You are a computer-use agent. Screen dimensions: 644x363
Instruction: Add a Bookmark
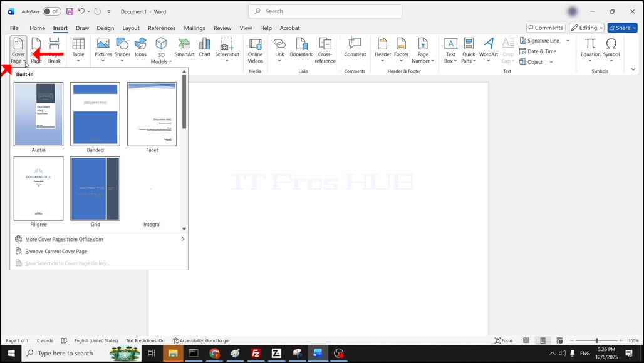click(x=301, y=47)
